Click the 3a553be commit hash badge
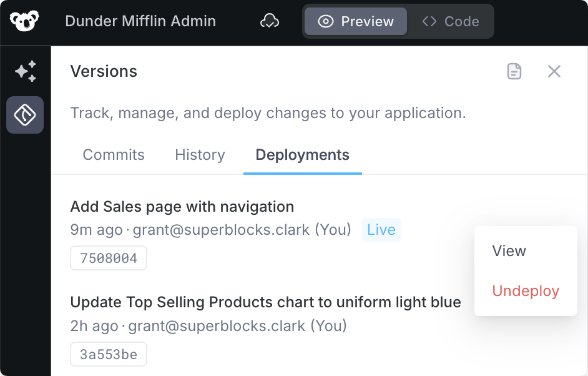Image resolution: width=588 pixels, height=376 pixels. (x=109, y=354)
